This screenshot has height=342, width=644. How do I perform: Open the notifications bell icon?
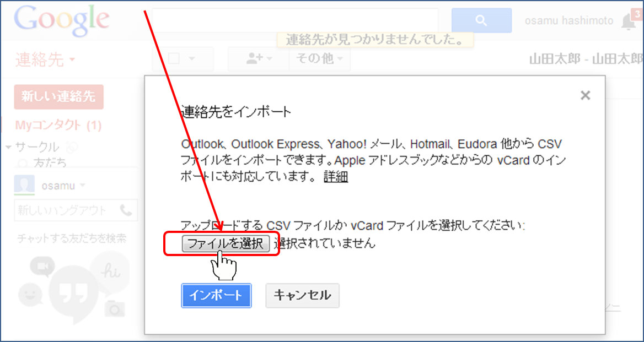[627, 21]
